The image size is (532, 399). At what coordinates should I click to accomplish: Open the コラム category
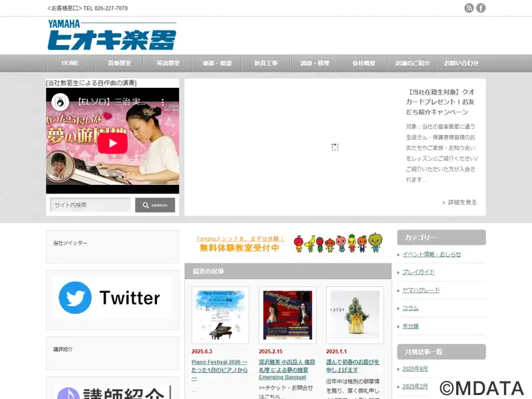point(410,308)
